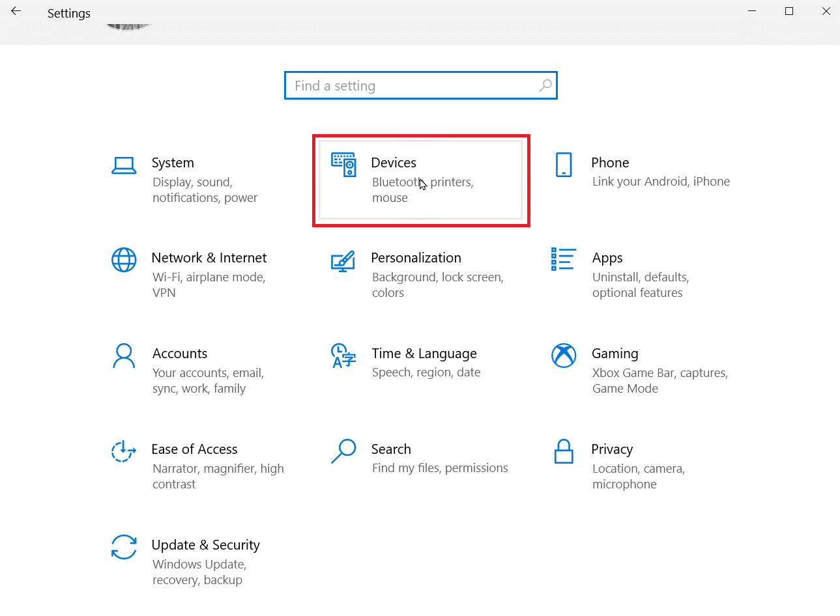Click 'Your accounts, email, sync, work, family'
Viewport: 840px width, 616px height.
point(208,381)
